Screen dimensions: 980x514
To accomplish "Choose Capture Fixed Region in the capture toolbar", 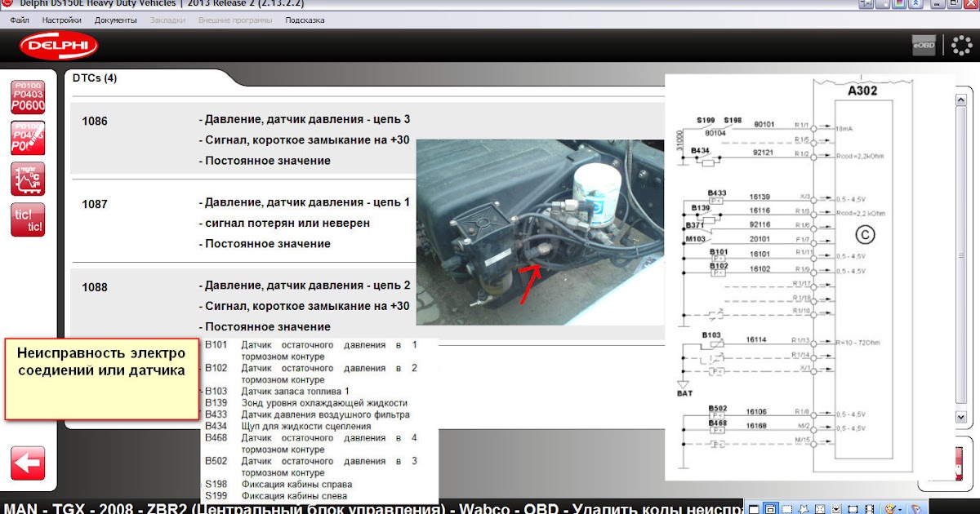I will pyautogui.click(x=853, y=509).
